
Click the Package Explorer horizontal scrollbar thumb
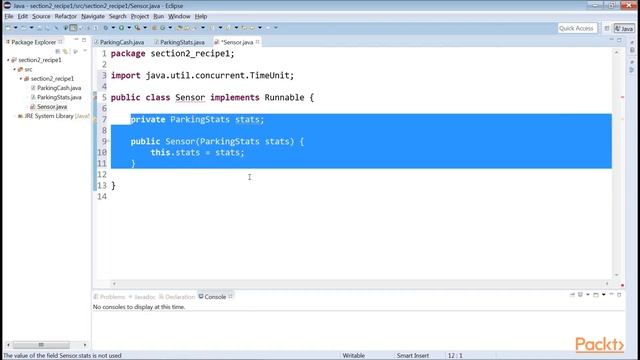coord(41,345)
